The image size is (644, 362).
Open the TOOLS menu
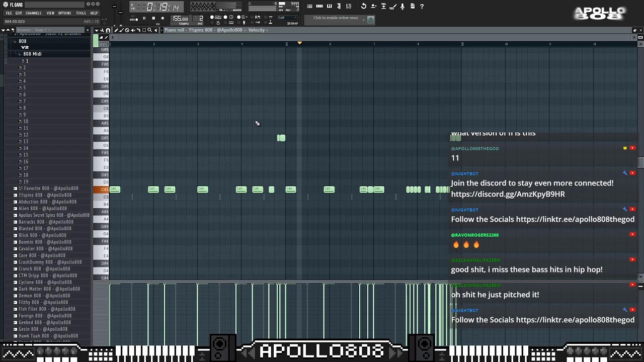[x=81, y=13]
